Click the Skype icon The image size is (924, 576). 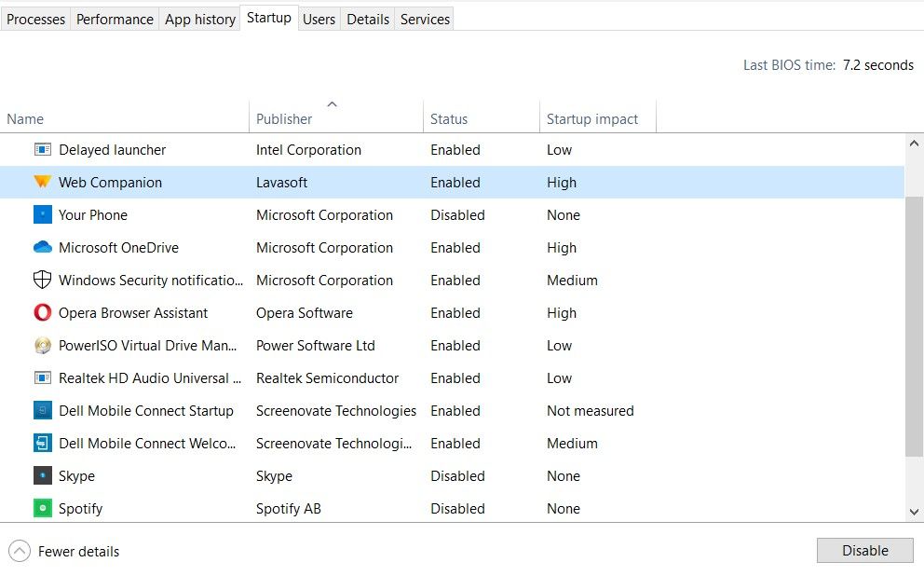[x=43, y=475]
